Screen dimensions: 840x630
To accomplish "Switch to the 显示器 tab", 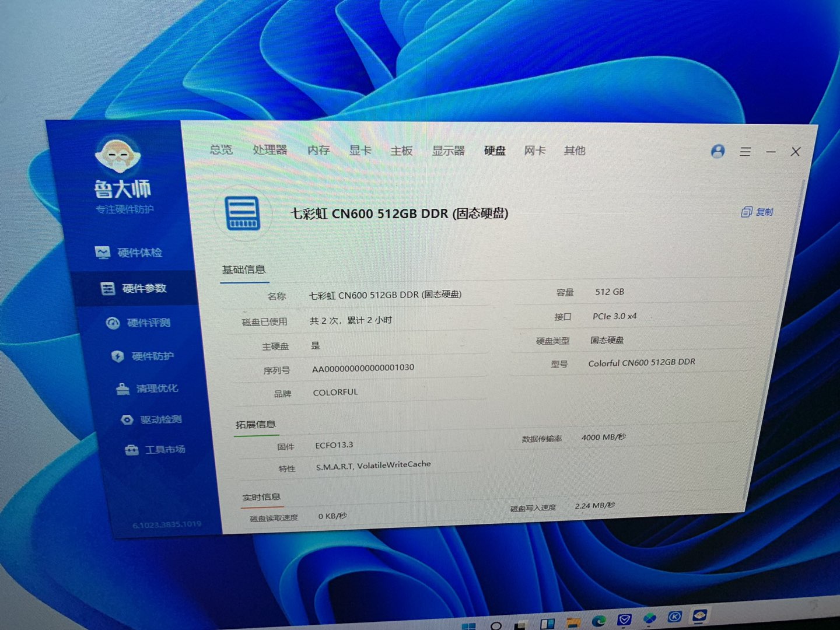I will click(x=448, y=150).
